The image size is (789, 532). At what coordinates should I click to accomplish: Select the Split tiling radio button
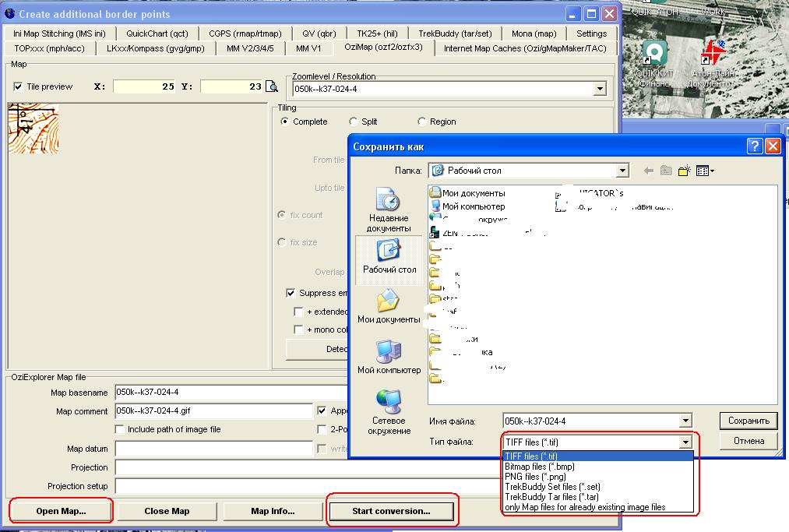[354, 122]
